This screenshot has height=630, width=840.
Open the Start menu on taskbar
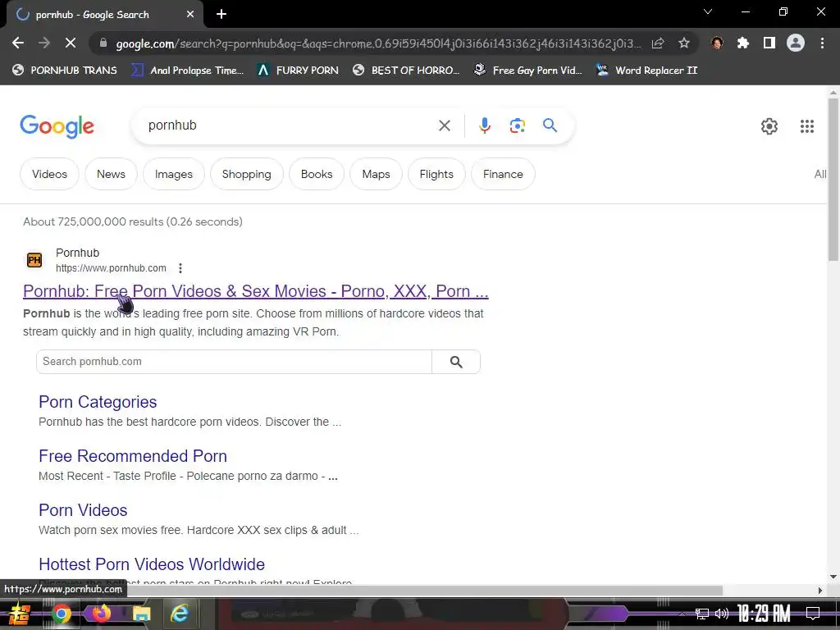tap(20, 614)
